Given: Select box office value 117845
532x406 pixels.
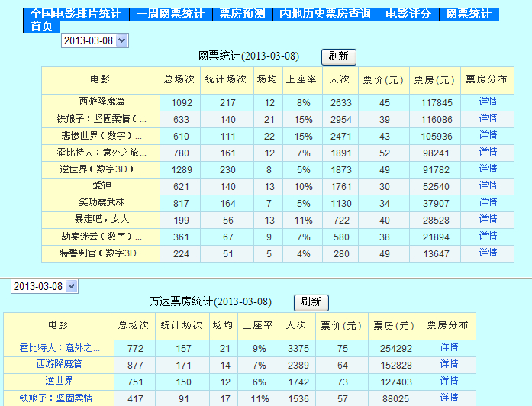Looking at the screenshot, I should [437, 103].
